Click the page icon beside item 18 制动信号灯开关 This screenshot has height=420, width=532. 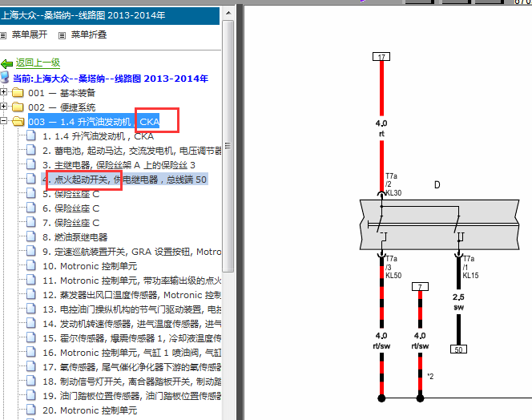31,381
